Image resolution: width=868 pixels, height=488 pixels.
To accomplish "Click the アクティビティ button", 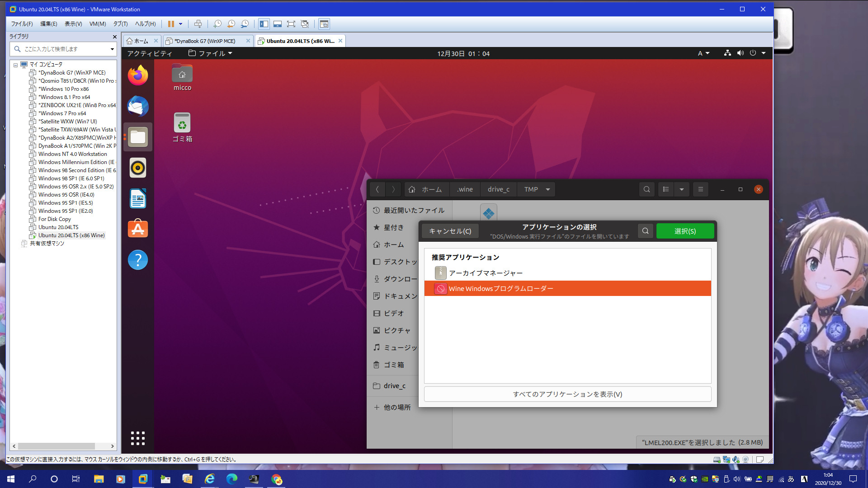I will click(150, 53).
